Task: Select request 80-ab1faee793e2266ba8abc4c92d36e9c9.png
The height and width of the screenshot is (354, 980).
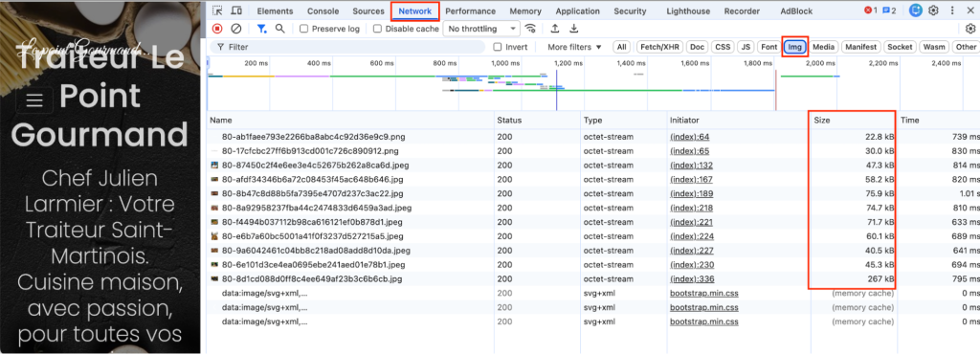Action: coord(314,137)
